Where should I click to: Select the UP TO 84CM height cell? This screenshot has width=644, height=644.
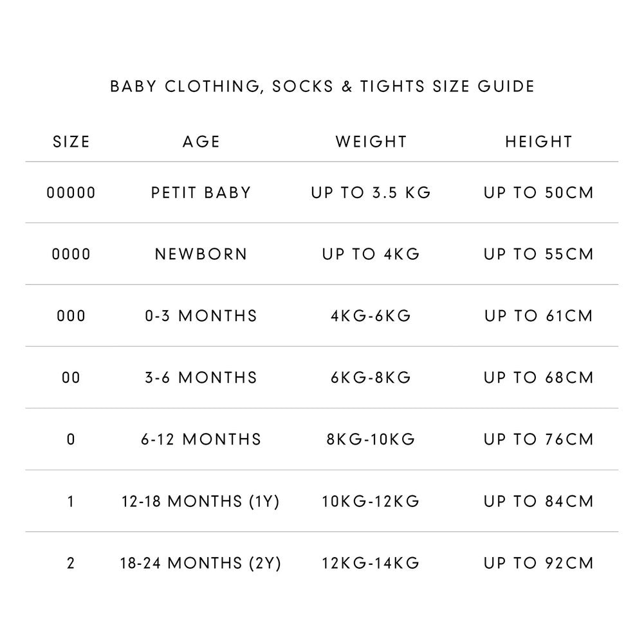tap(538, 501)
